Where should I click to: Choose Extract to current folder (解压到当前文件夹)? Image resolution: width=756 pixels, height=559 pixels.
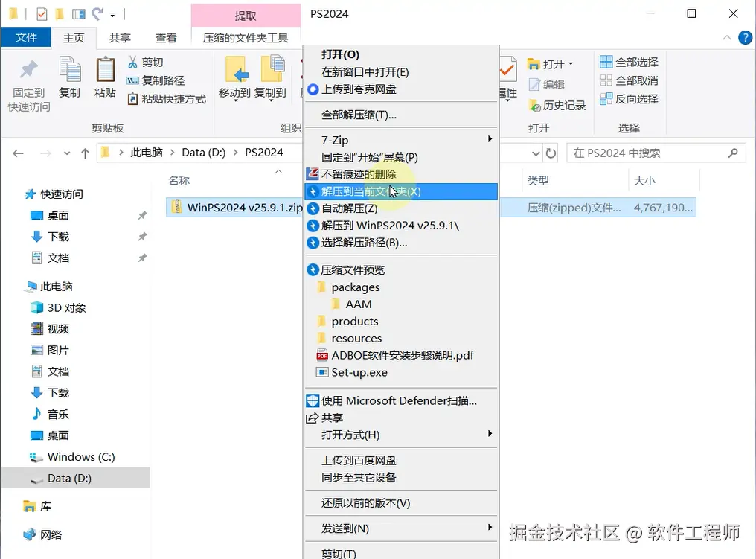[x=401, y=191]
